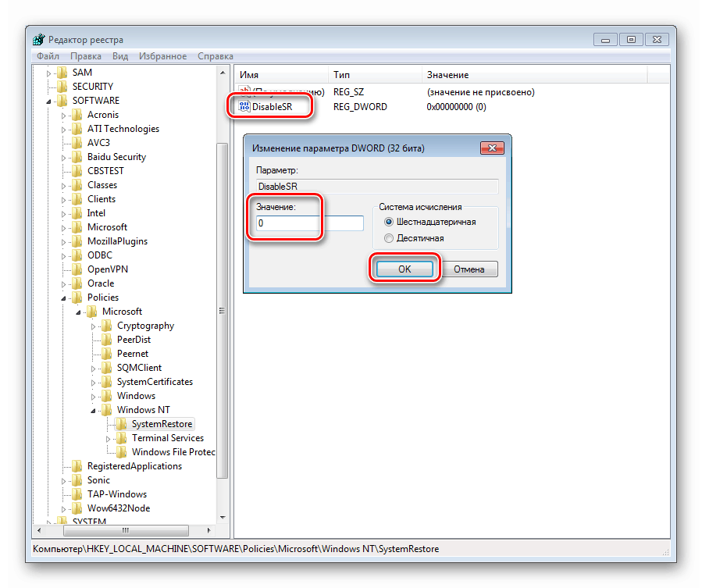Viewport: 702px width, 588px height.
Task: Click the tree horizontal scrollbar thumb
Action: [x=126, y=531]
